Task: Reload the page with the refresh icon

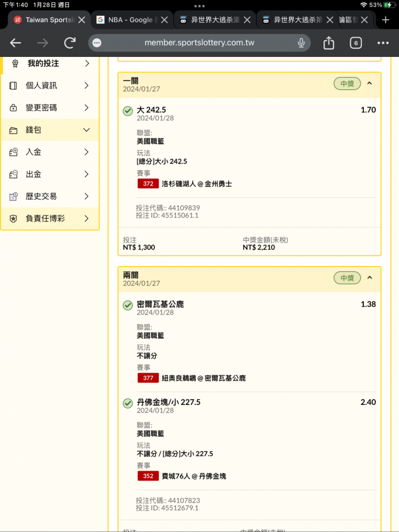Action: pos(70,43)
